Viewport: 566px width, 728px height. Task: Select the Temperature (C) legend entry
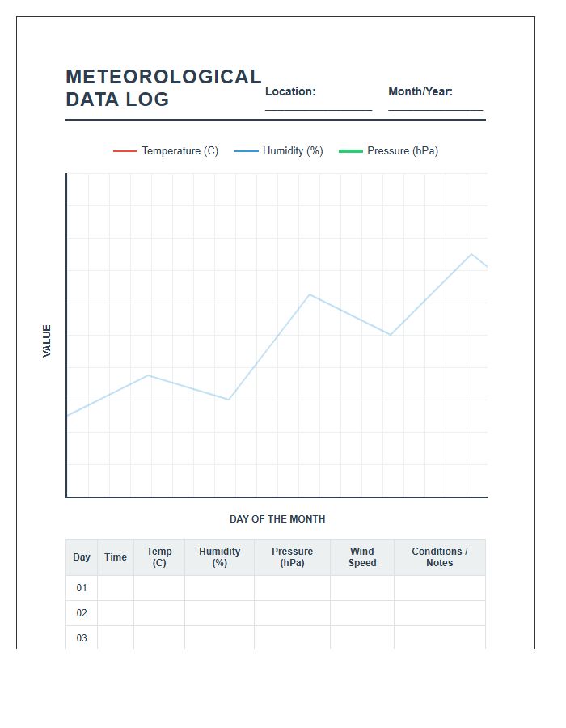[166, 151]
